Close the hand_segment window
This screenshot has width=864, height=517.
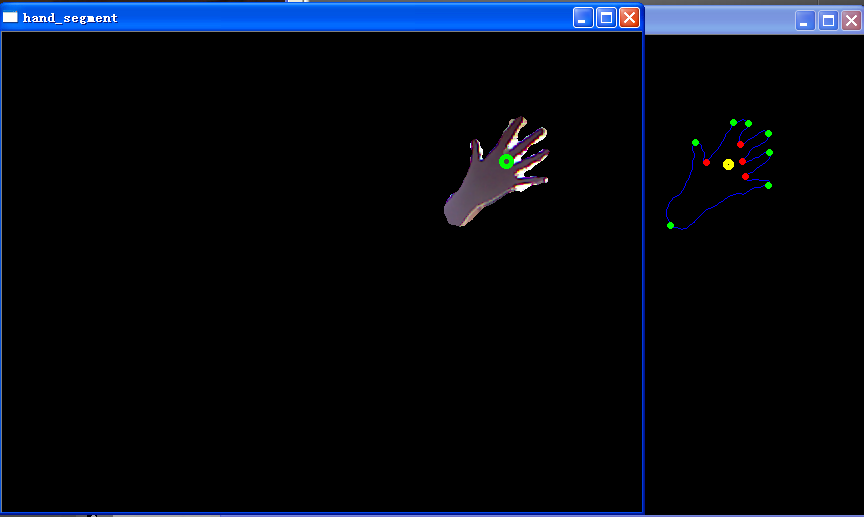click(629, 18)
